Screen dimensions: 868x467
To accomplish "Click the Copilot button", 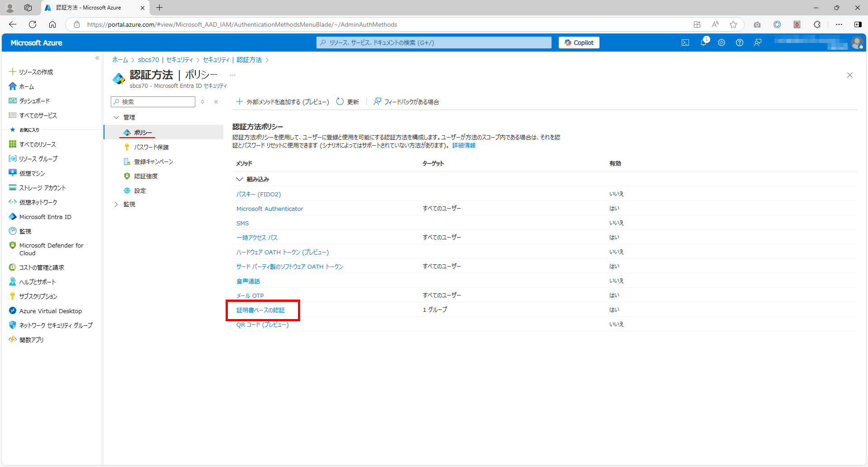I will pyautogui.click(x=579, y=43).
